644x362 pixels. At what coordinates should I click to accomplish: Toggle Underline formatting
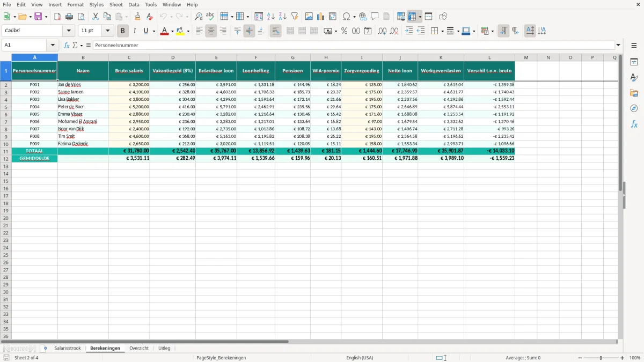pyautogui.click(x=146, y=31)
